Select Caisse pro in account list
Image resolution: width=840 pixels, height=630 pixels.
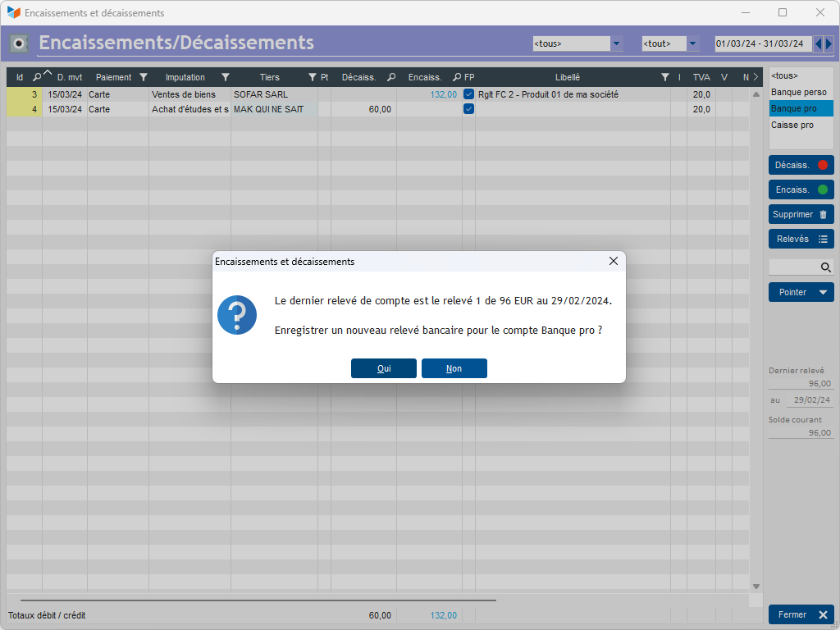tap(792, 125)
